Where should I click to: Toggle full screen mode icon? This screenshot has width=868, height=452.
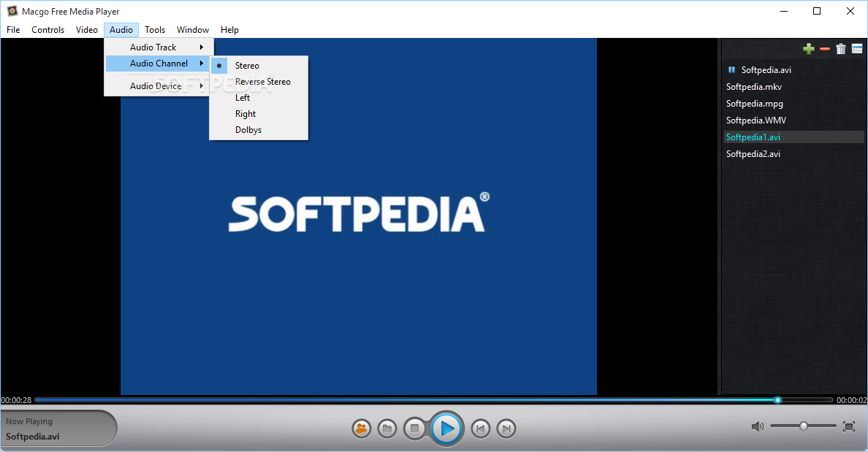tap(848, 426)
